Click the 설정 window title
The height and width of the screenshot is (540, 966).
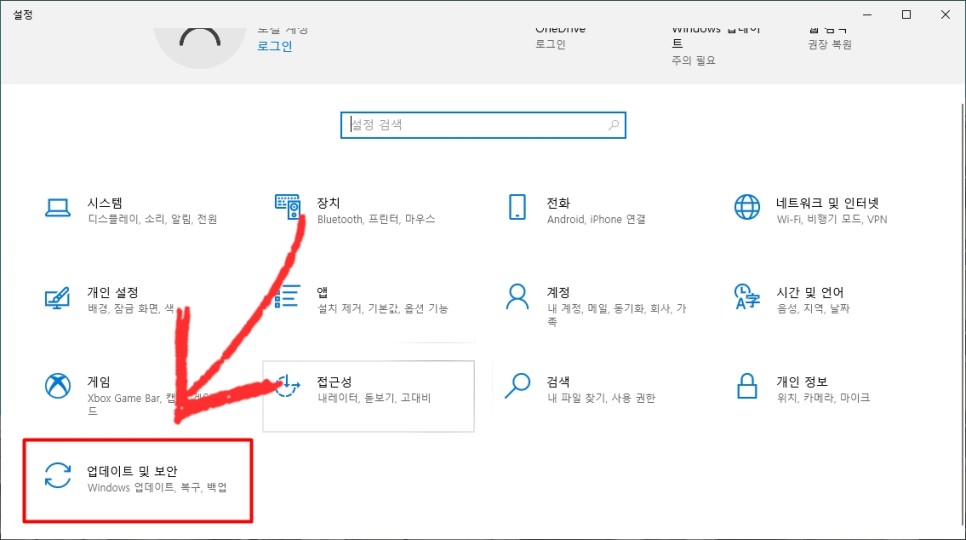click(x=23, y=14)
